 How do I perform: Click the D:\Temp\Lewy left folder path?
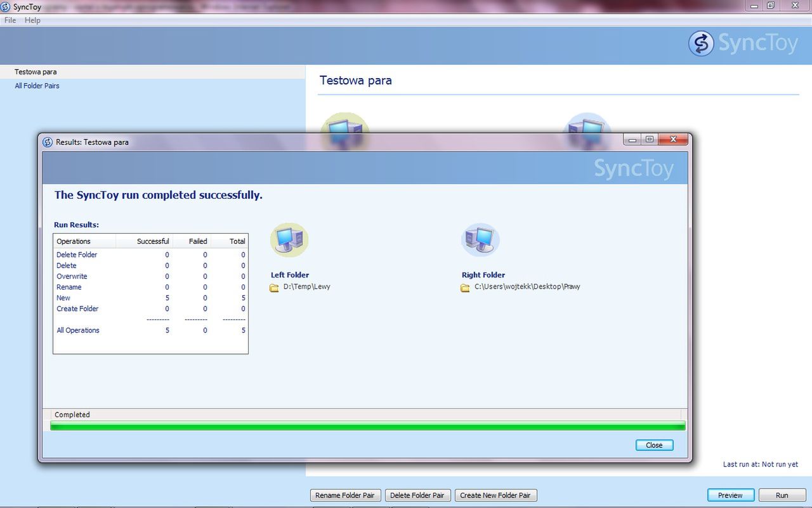coord(307,286)
